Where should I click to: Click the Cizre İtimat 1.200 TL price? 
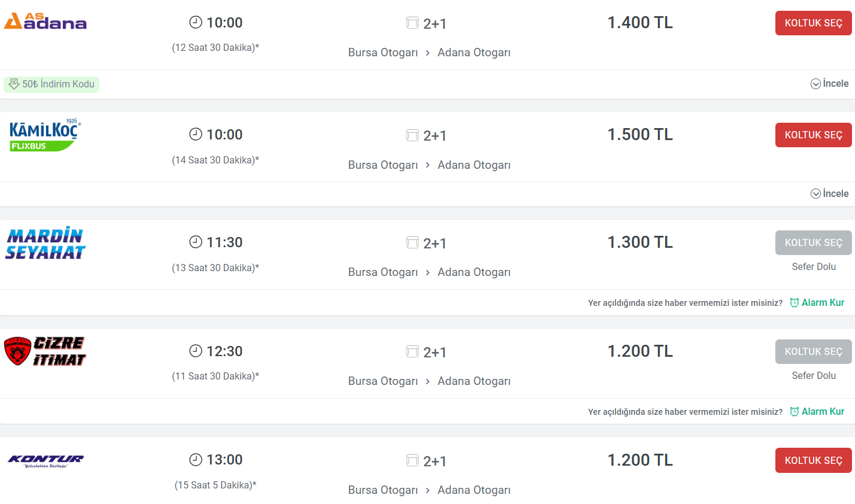click(x=640, y=351)
